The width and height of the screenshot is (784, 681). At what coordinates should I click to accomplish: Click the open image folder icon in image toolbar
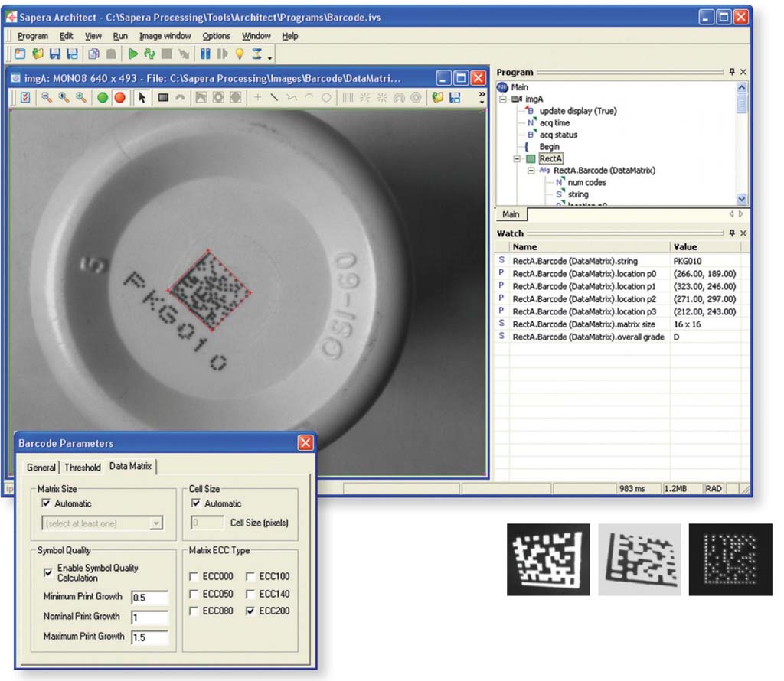(437, 97)
